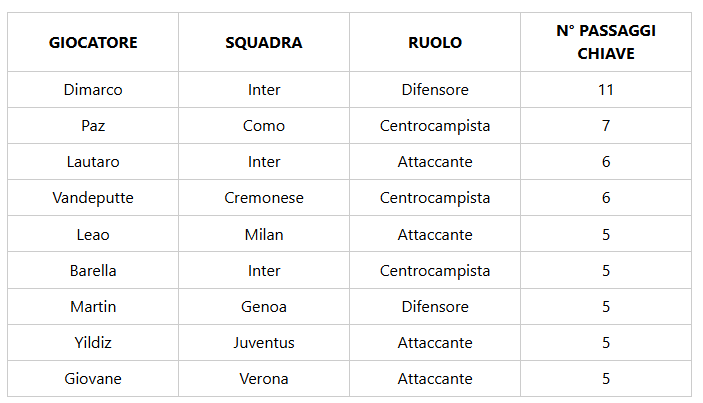Click the Lautaro name cell

pyautogui.click(x=93, y=162)
